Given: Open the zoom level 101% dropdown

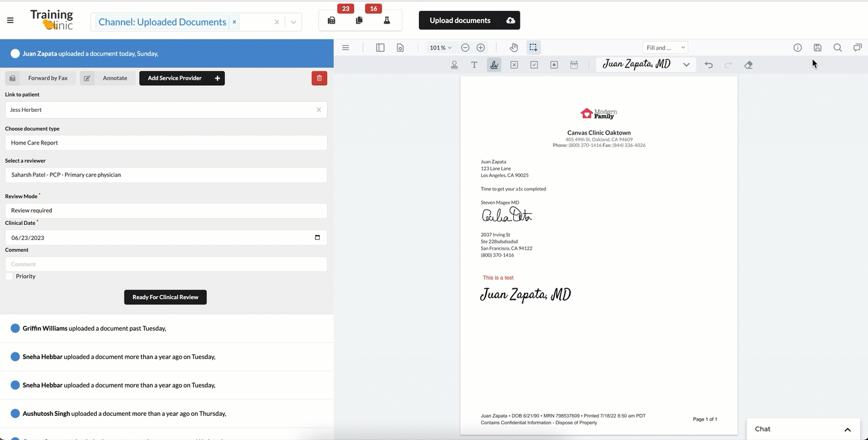Looking at the screenshot, I should 440,48.
